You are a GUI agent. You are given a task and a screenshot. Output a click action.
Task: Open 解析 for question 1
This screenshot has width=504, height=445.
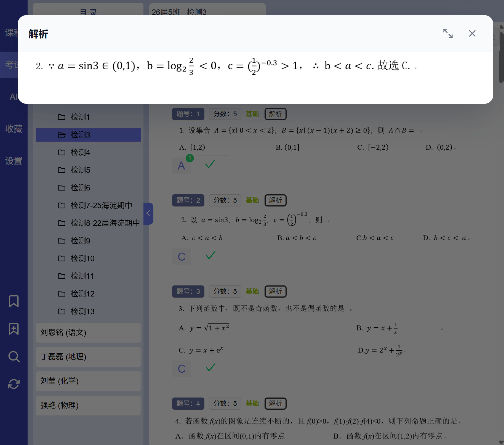click(275, 114)
